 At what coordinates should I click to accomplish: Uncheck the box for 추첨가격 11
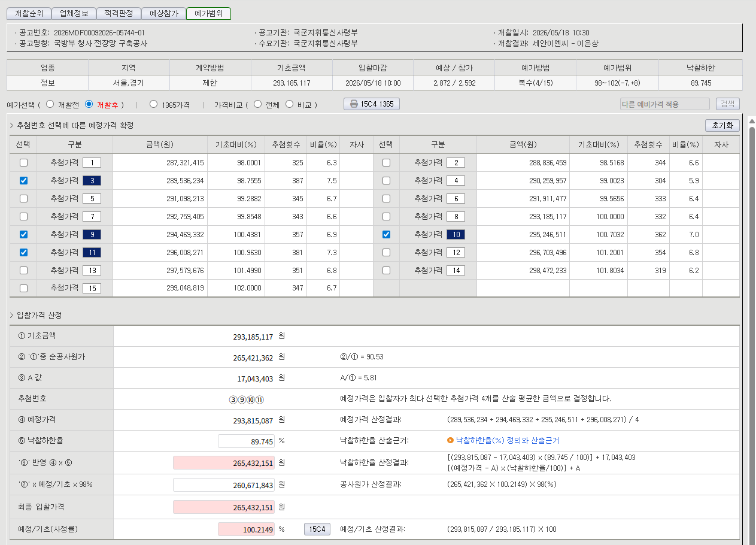23,252
